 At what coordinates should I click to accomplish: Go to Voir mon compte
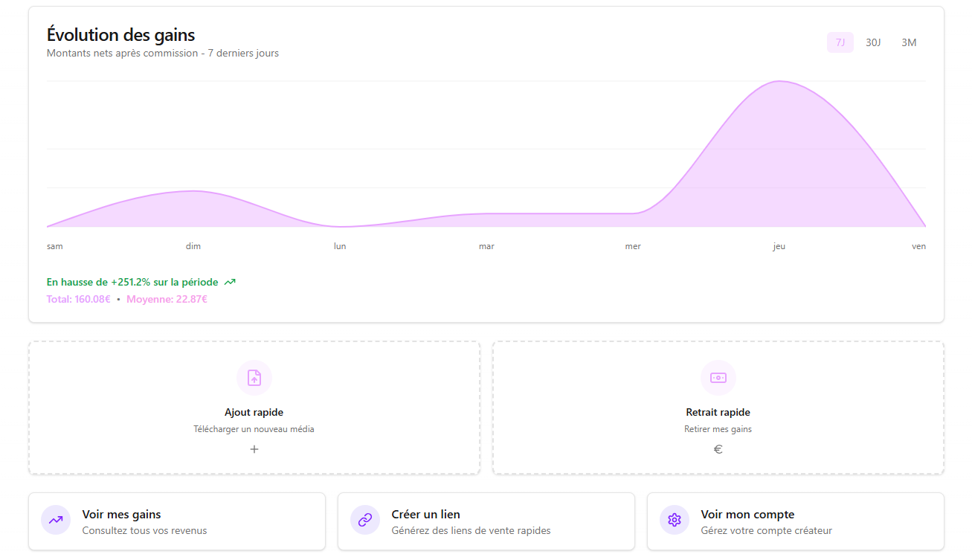[747, 515]
